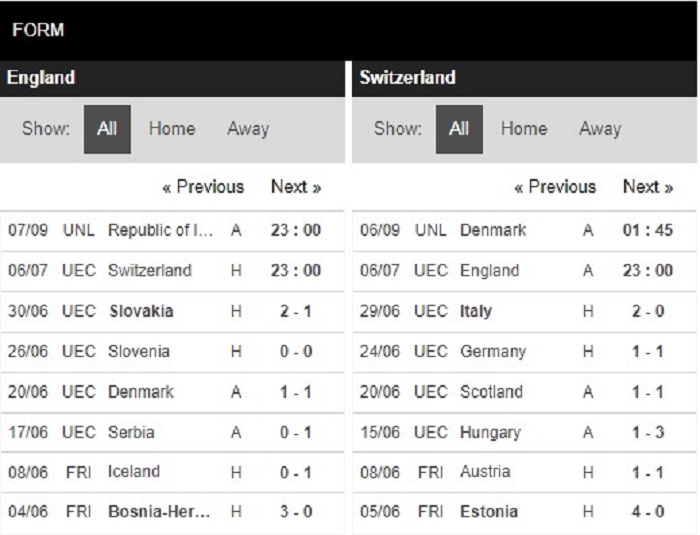Select the All filter for Switzerland
Screen dimensions: 700x535
tap(459, 129)
